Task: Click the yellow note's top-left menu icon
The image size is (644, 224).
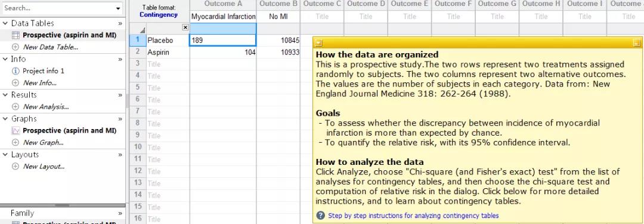Action: [x=318, y=43]
